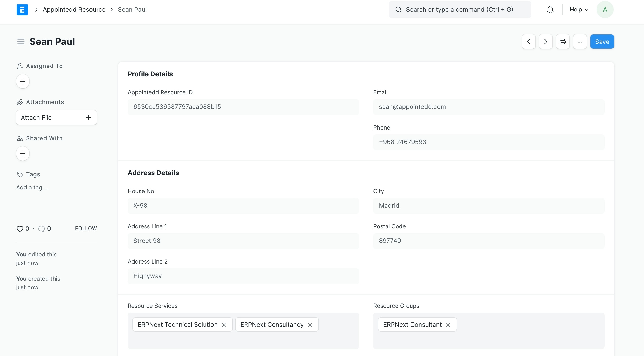Open the notifications bell
Screen dimensions: 644x356
(x=550, y=10)
